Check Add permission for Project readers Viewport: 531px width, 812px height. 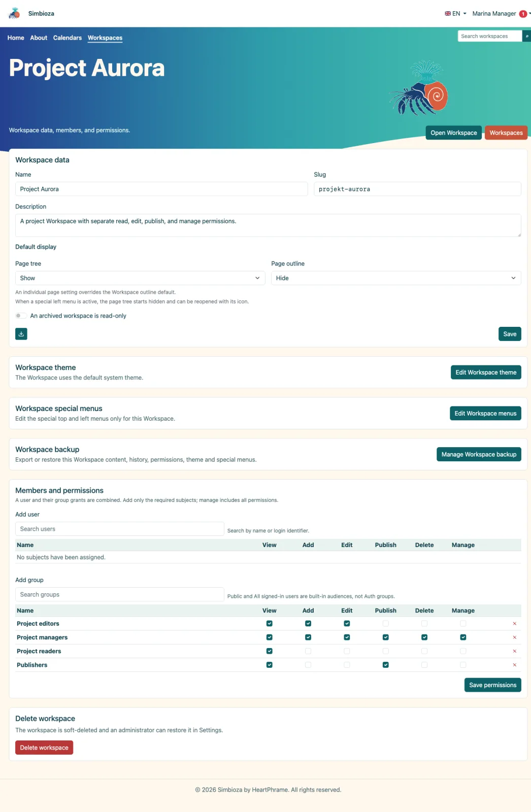pos(308,651)
